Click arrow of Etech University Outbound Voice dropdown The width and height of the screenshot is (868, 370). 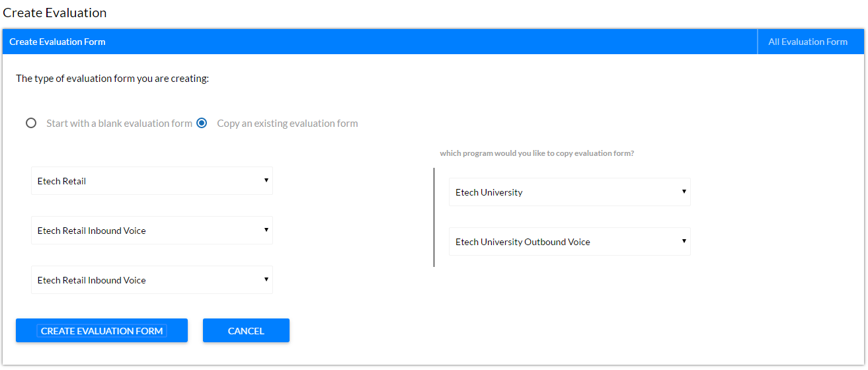(x=684, y=241)
